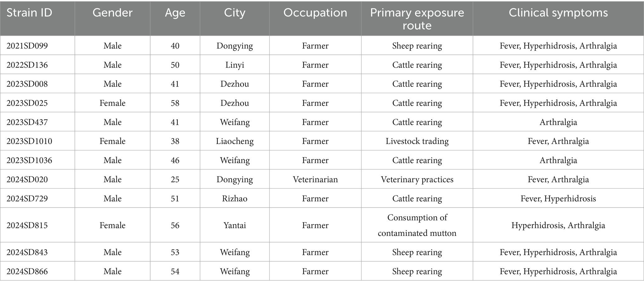This screenshot has height=286, width=644.
Task: Select strain ID 2021SD099 cell
Action: (27, 46)
